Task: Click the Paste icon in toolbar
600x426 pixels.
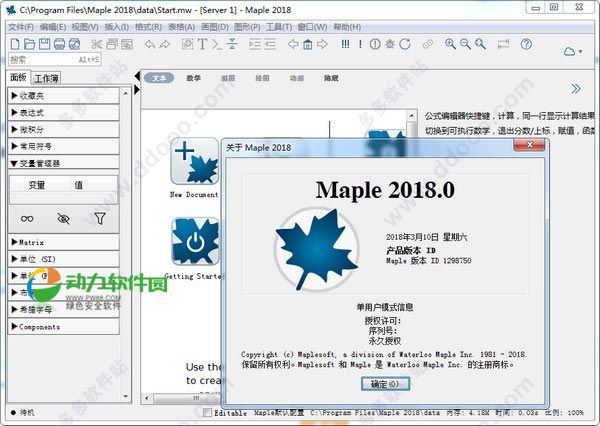Action: 127,44
